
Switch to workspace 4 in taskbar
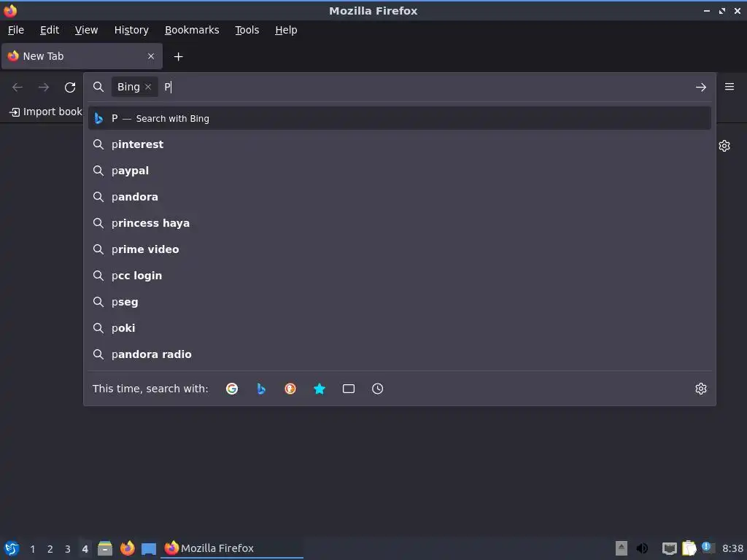[x=85, y=549]
